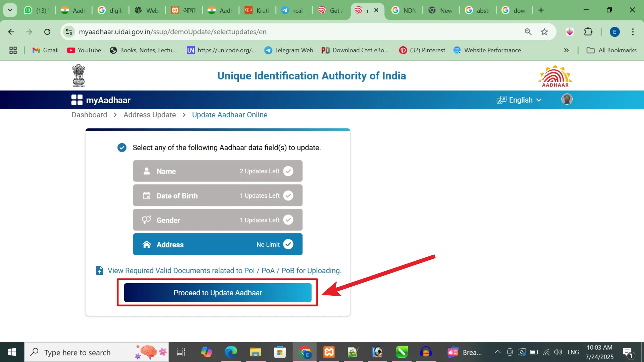Open YouTube bookmark
This screenshot has width=644, height=362.
[x=84, y=50]
